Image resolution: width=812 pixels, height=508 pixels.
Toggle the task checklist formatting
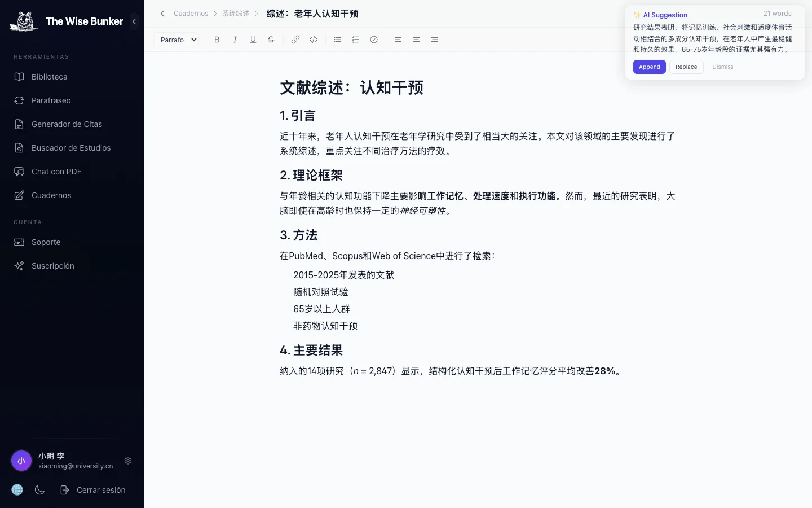click(x=374, y=40)
